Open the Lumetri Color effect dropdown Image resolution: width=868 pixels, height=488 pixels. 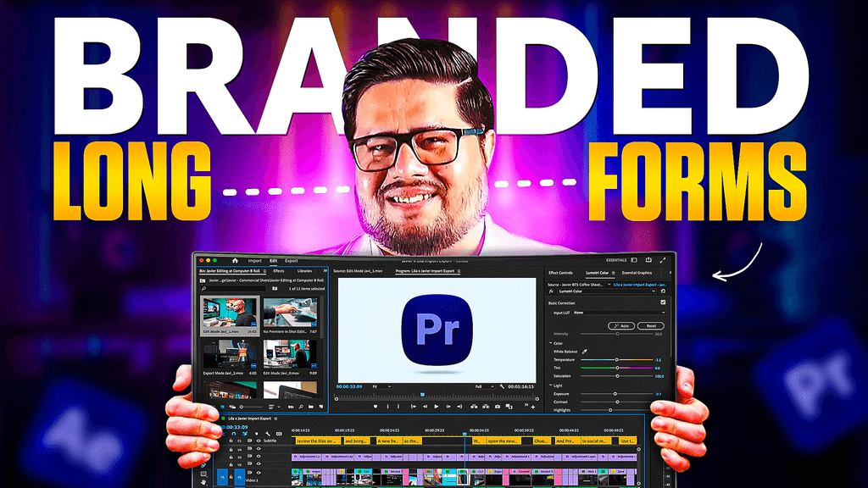pyautogui.click(x=607, y=291)
